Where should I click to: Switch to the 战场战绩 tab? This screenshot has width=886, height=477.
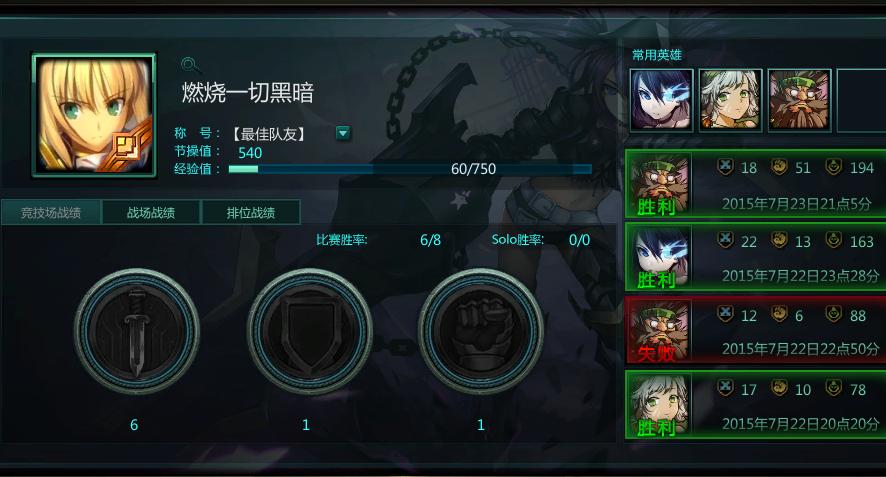tap(151, 213)
